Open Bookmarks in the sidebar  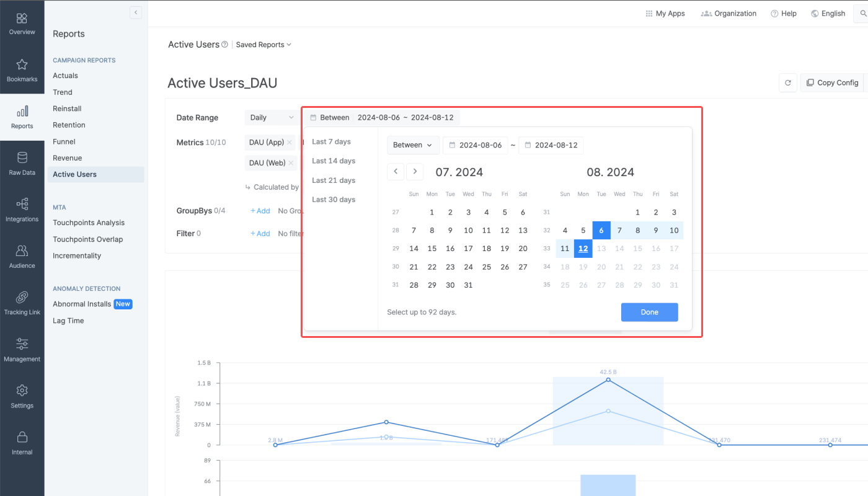click(x=22, y=71)
